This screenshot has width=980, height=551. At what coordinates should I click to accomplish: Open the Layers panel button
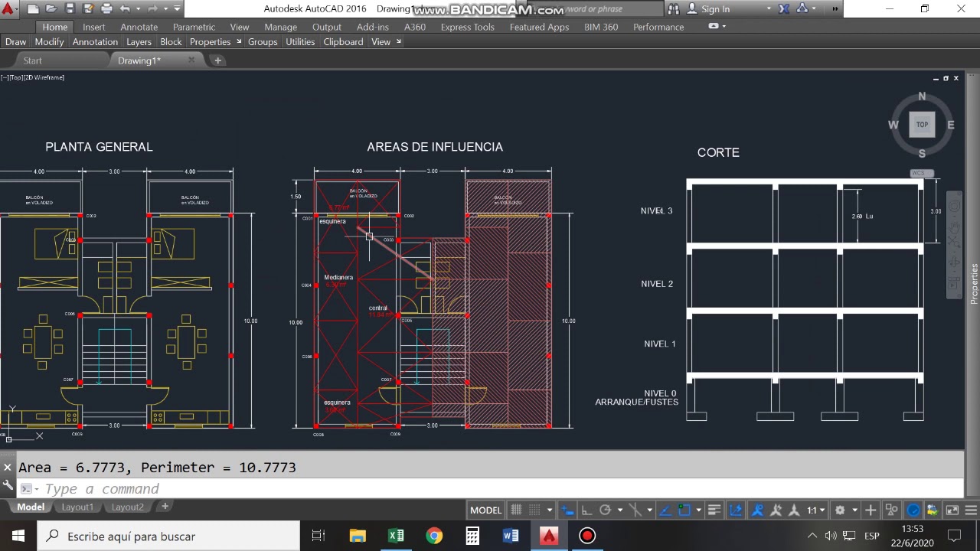(139, 42)
